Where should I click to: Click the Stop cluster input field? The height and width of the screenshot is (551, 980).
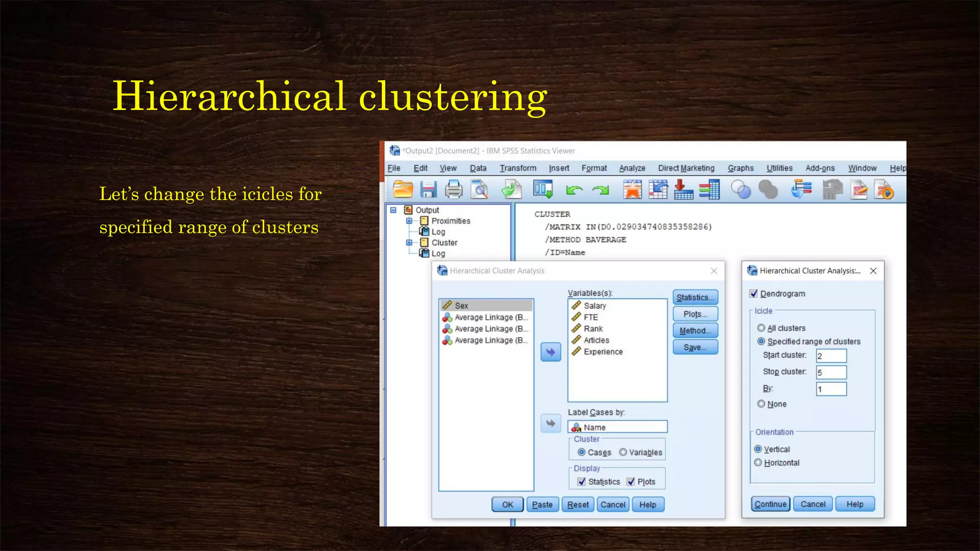pyautogui.click(x=831, y=372)
